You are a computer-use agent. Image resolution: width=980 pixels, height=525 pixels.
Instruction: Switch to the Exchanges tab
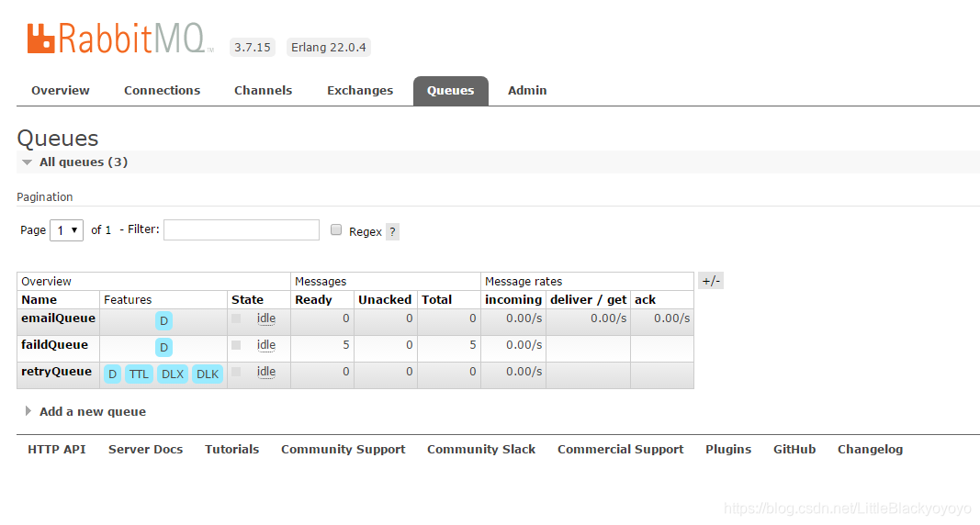click(360, 91)
